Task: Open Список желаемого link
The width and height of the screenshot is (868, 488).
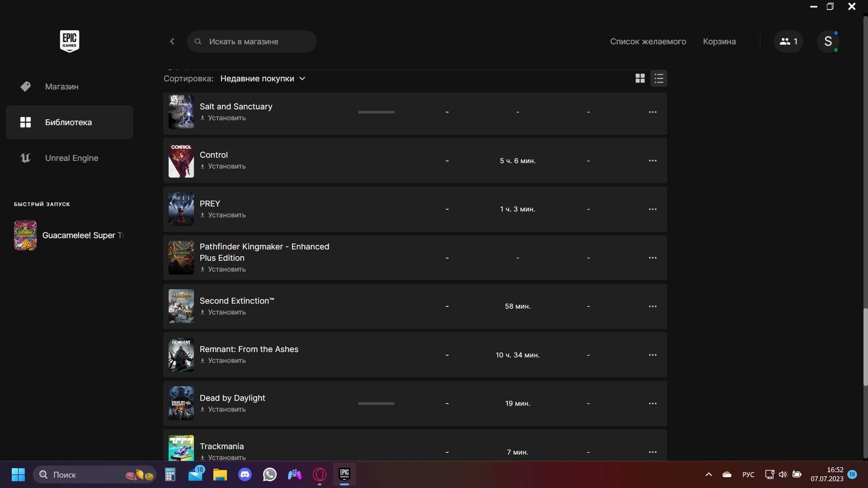Action: click(x=648, y=42)
